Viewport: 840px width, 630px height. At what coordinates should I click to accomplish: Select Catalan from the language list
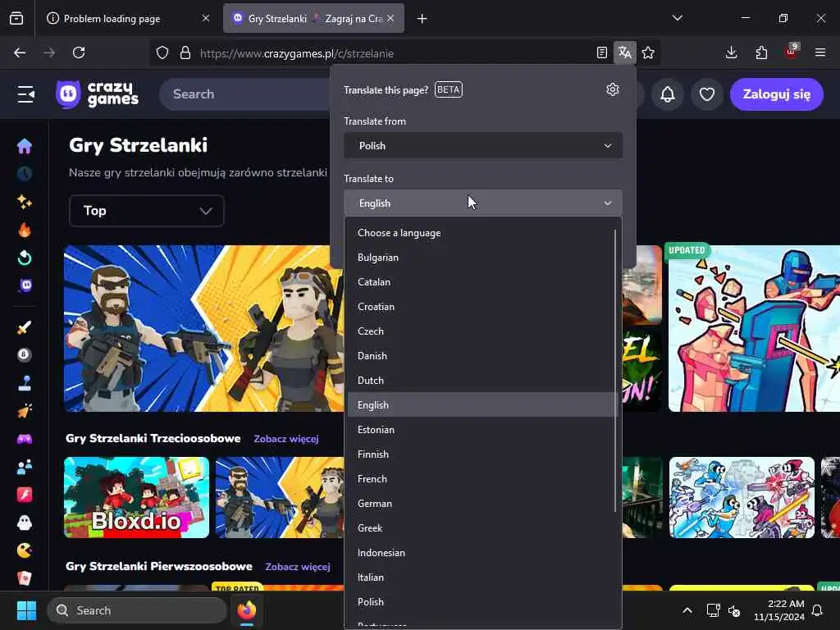click(481, 282)
